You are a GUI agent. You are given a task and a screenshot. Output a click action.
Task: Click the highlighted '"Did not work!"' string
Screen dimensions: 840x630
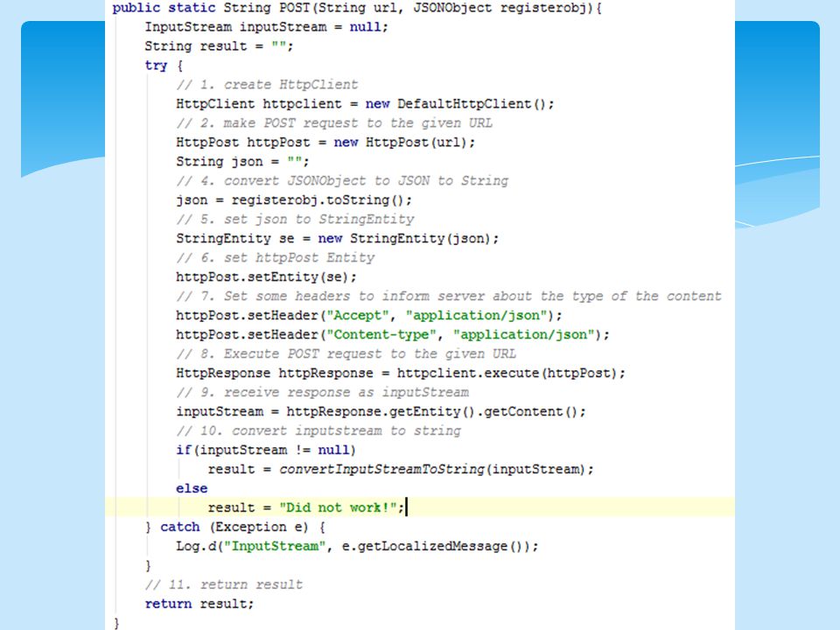(x=338, y=507)
